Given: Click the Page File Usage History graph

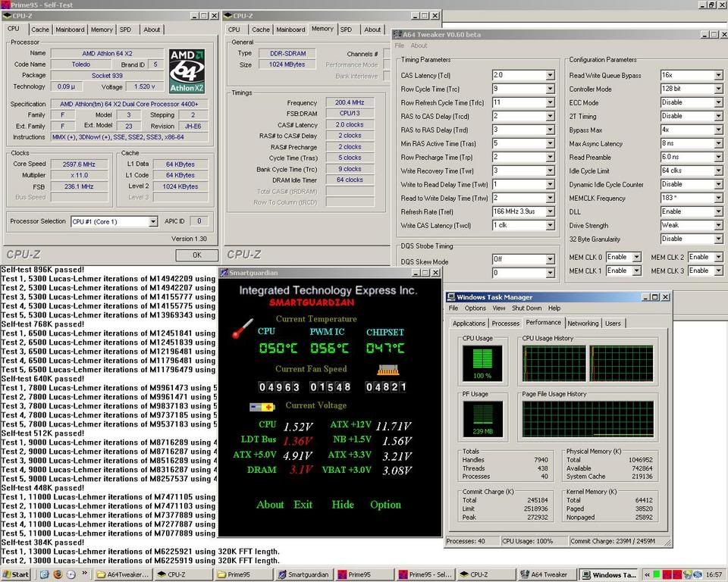Looking at the screenshot, I should [x=588, y=419].
